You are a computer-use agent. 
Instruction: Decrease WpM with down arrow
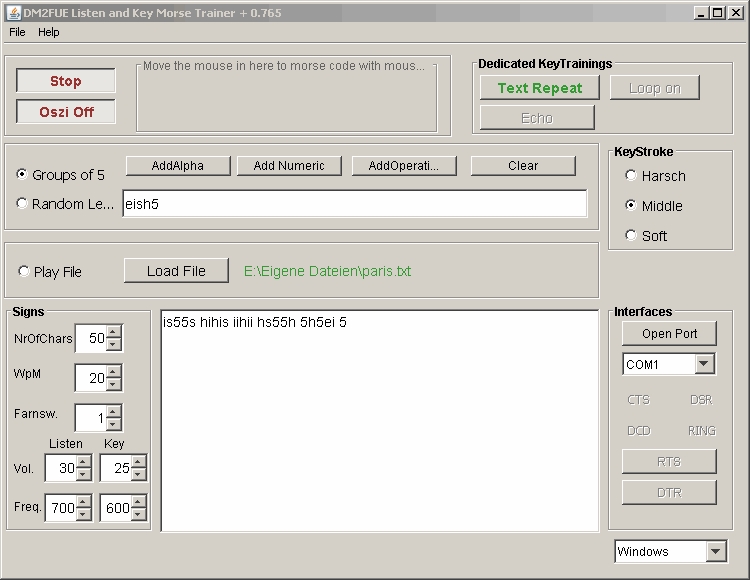pos(114,383)
